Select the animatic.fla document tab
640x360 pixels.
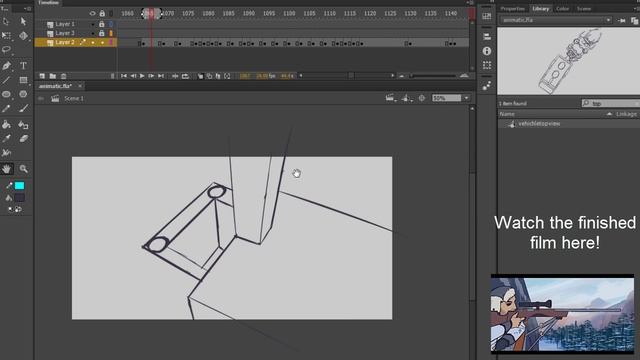tap(56, 86)
